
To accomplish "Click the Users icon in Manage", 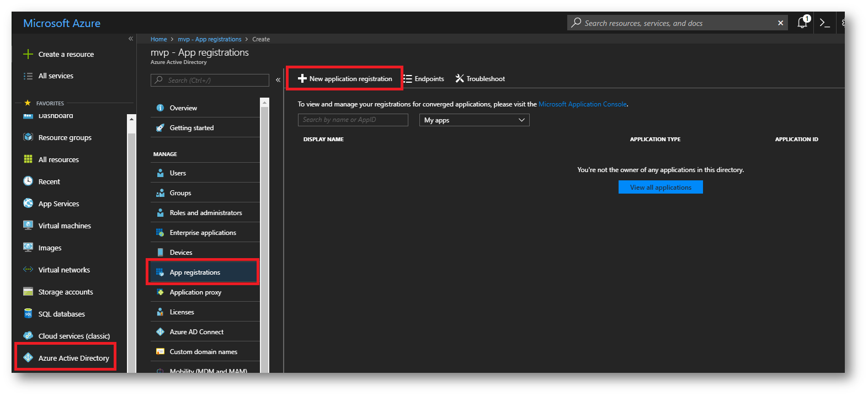I will [160, 173].
